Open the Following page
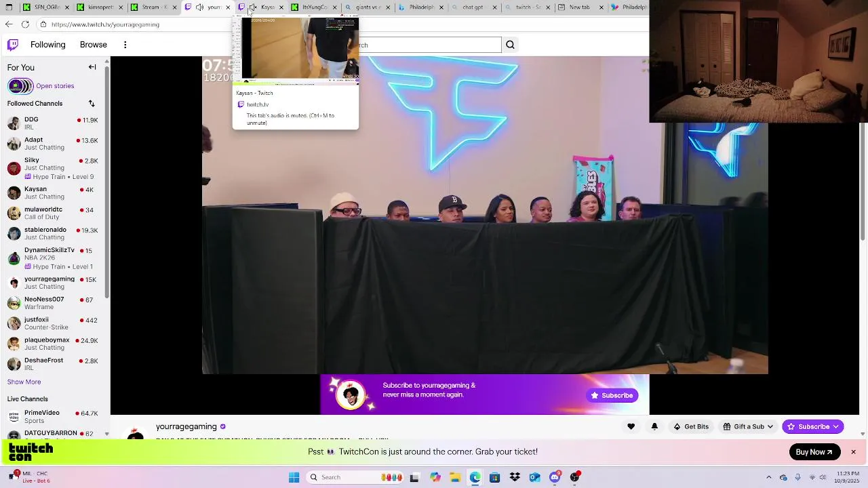The width and height of the screenshot is (868, 488). (x=48, y=45)
